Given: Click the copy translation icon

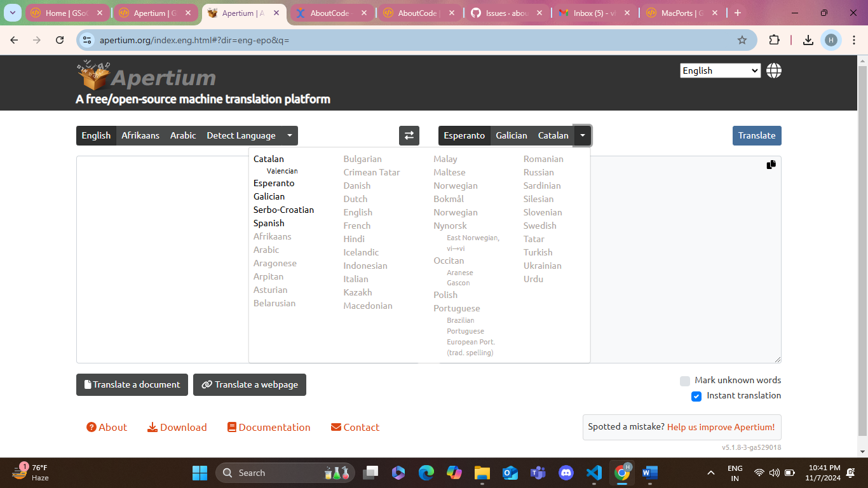Looking at the screenshot, I should (x=771, y=164).
